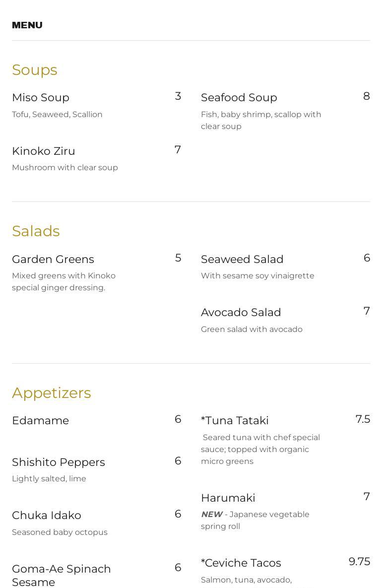
Task: Select Garden Greens salad
Action: (x=53, y=260)
